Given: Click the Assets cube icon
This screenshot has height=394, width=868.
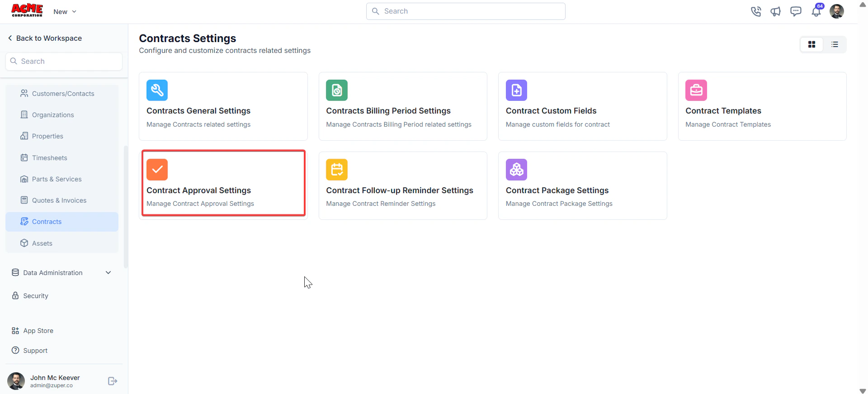Looking at the screenshot, I should point(24,243).
